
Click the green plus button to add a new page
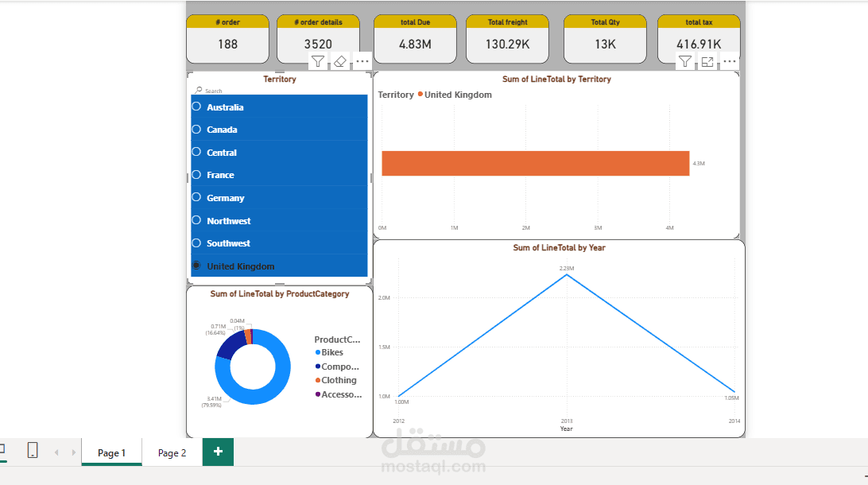click(217, 451)
